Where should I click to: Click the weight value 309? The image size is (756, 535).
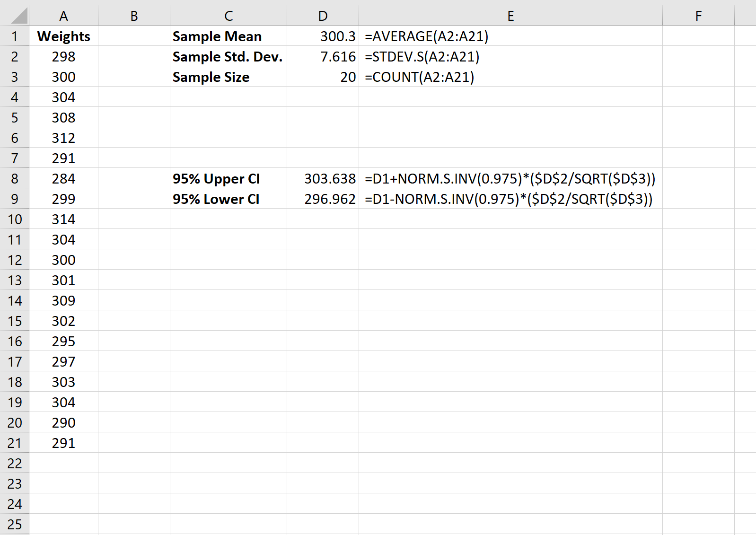coord(63,300)
